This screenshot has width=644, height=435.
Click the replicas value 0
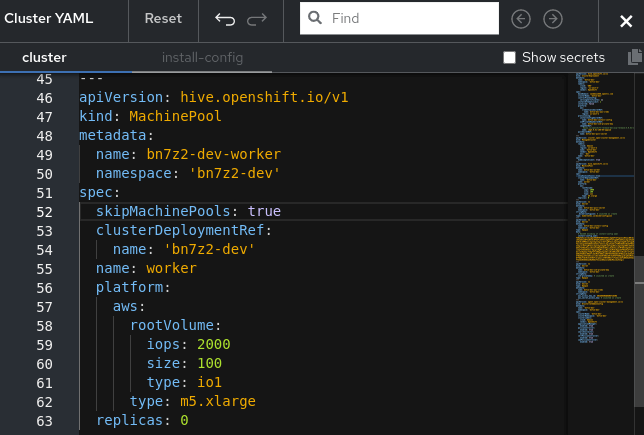184,421
